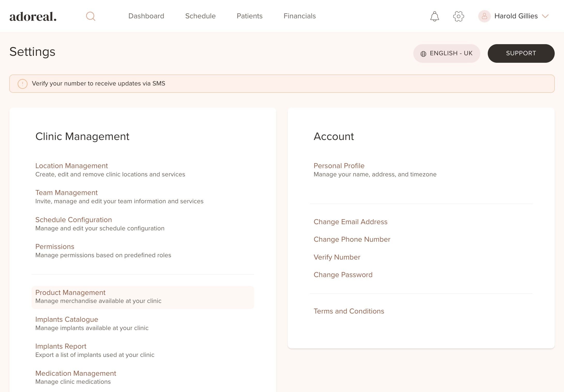
Task: Click the settings gear icon
Action: pos(458,16)
